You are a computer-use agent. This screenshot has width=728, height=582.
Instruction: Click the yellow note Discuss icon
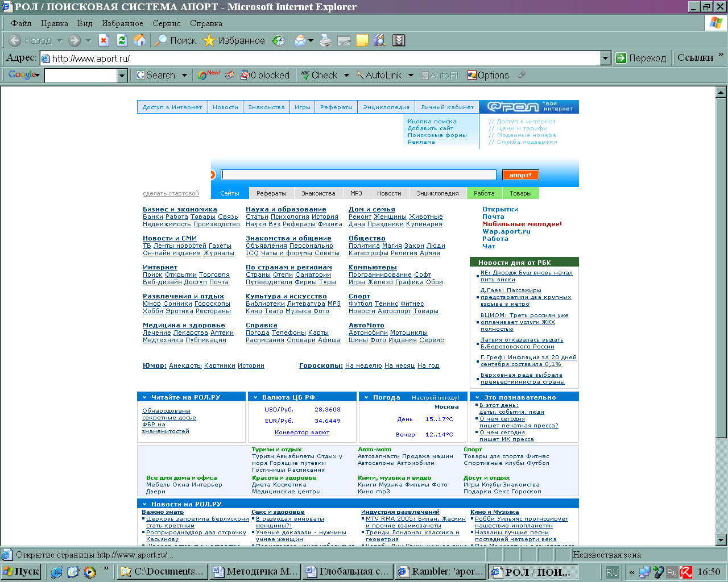362,40
